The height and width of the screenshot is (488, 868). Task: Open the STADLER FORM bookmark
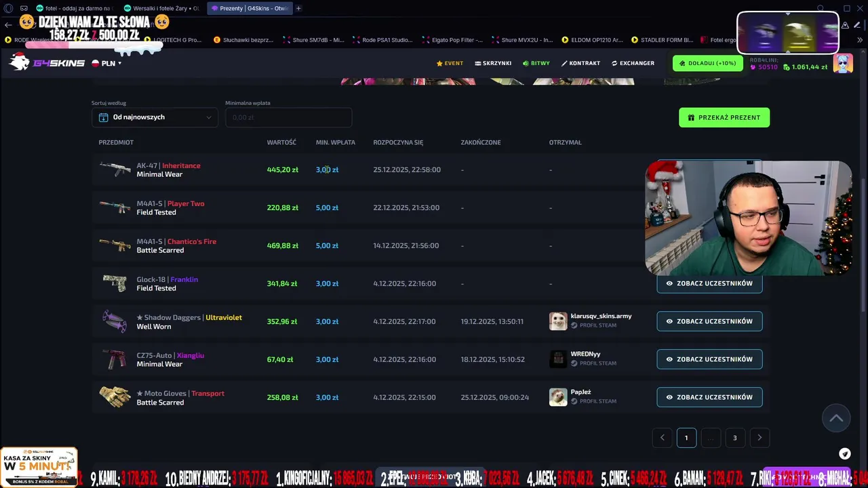click(662, 40)
